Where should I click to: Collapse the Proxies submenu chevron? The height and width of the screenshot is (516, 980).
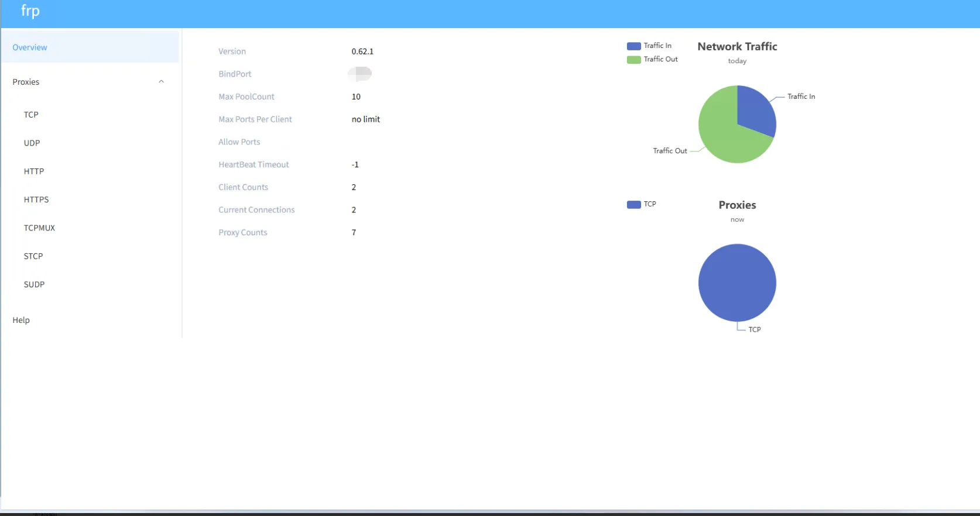click(162, 82)
